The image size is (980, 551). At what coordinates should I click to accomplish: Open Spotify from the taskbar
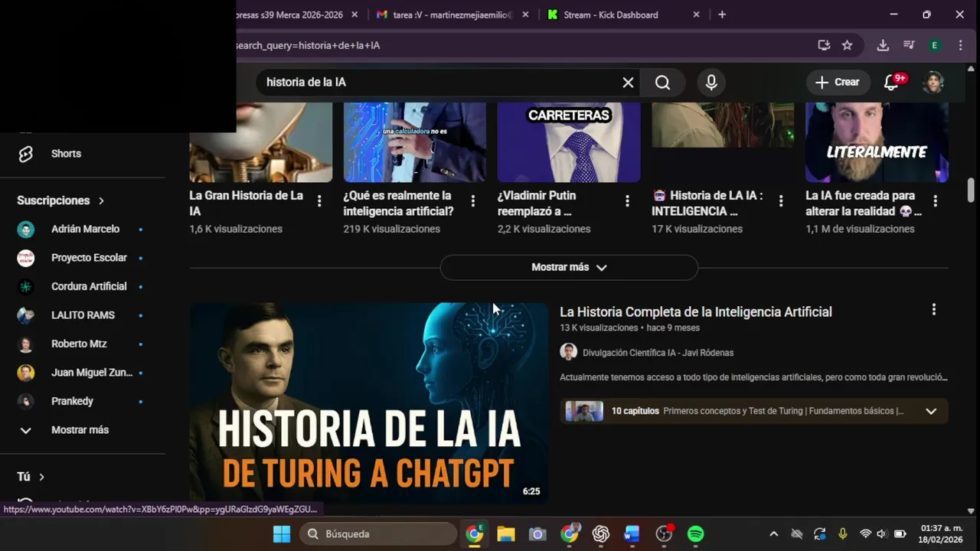pos(695,534)
